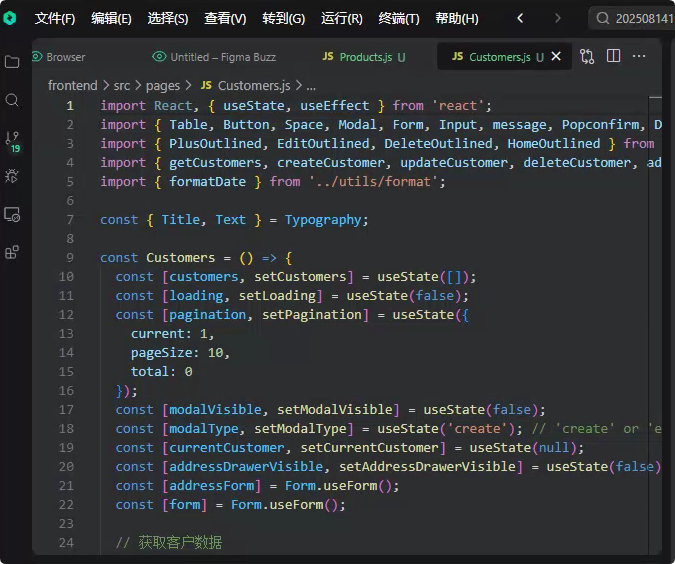Image resolution: width=675 pixels, height=564 pixels.
Task: Open the Run and Debug bug icon
Action: [12, 176]
